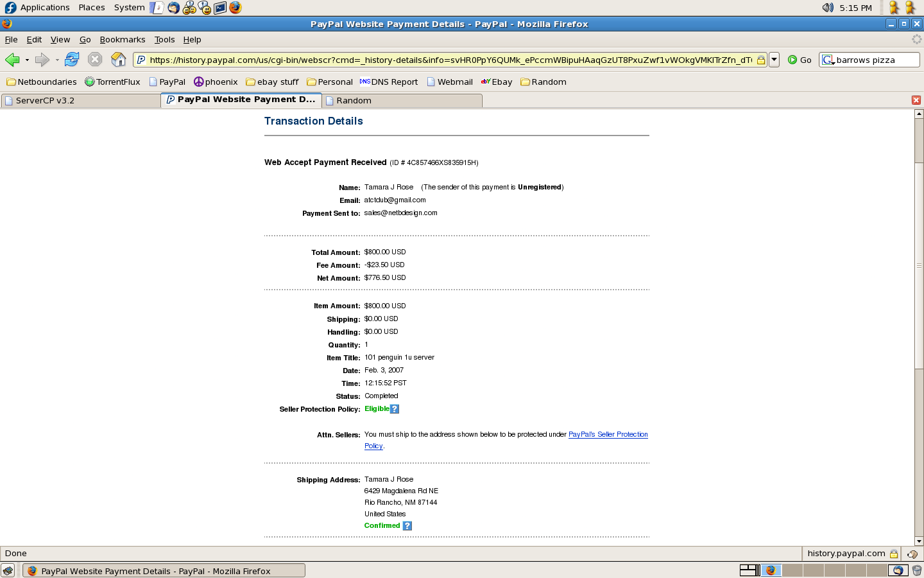This screenshot has width=924, height=578.
Task: Click the scrollbar down arrow
Action: pos(919,541)
